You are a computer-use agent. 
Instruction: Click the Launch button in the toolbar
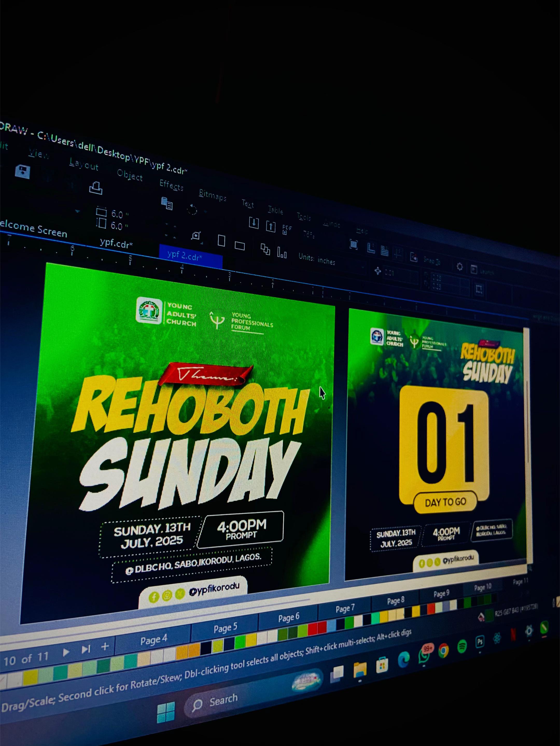[482, 270]
